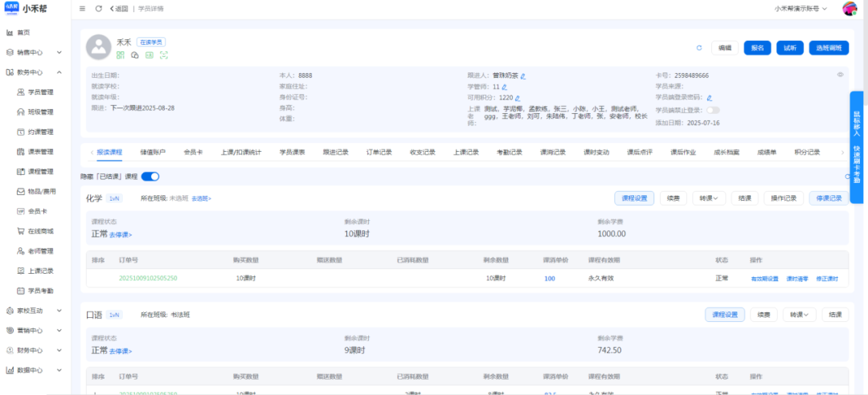Click the refresh icon left of 编辑
This screenshot has height=395, width=868.
698,48
